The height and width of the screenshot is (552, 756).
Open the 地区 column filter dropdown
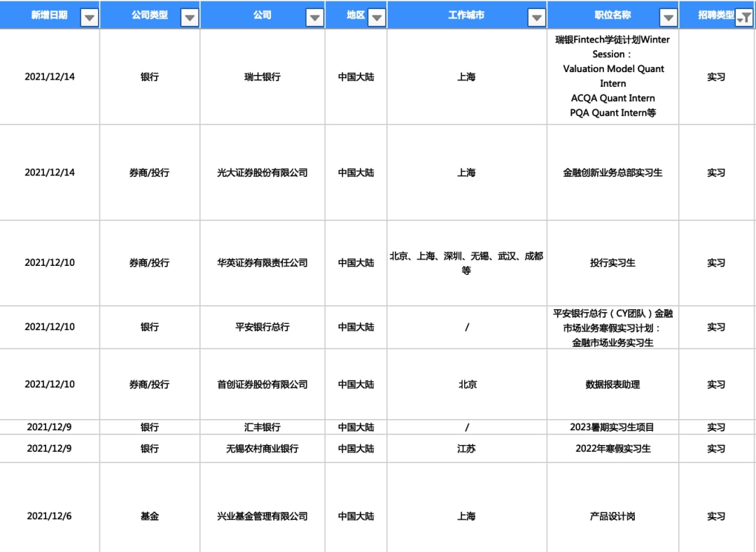[377, 17]
